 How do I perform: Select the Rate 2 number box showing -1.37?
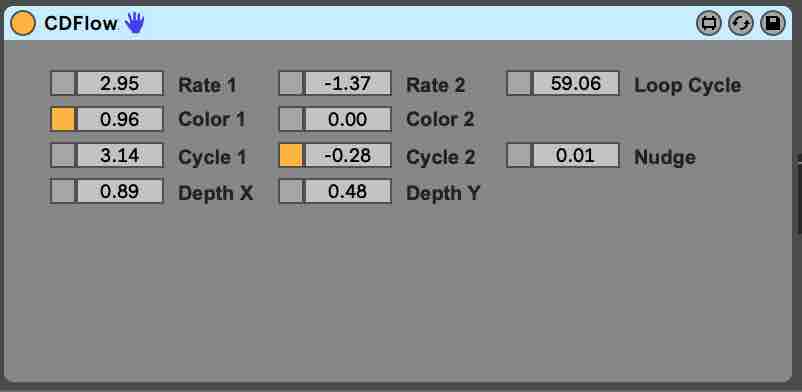click(x=348, y=83)
